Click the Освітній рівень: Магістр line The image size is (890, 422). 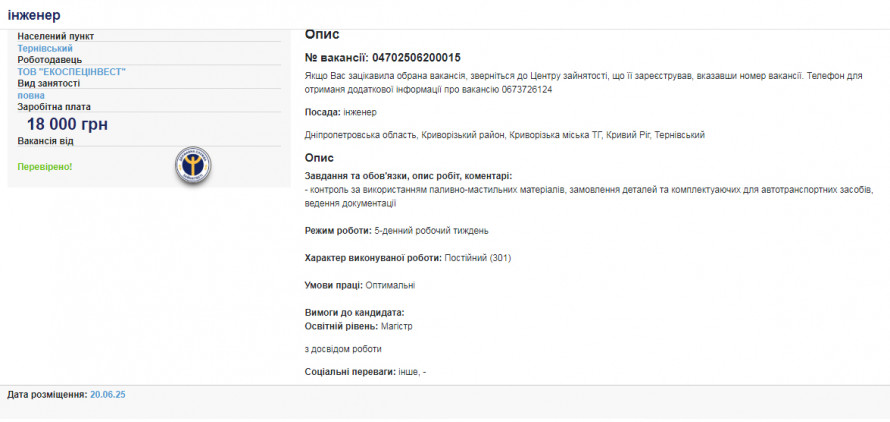359,326
